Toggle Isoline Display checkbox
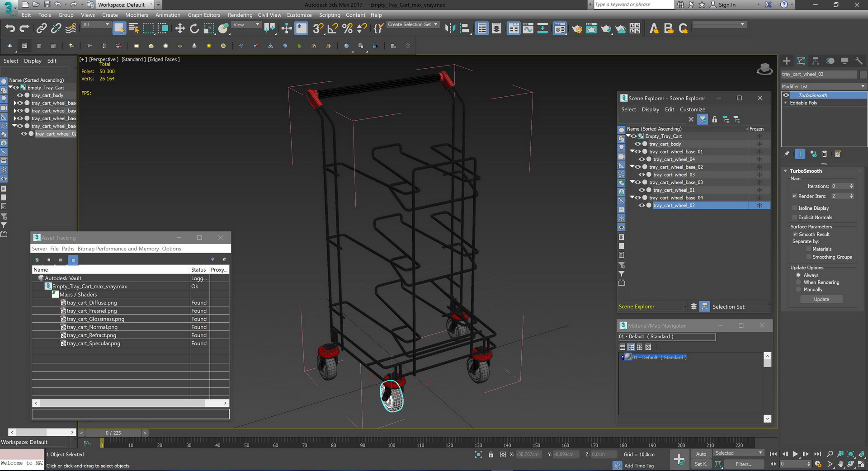The height and width of the screenshot is (471, 868). (794, 208)
